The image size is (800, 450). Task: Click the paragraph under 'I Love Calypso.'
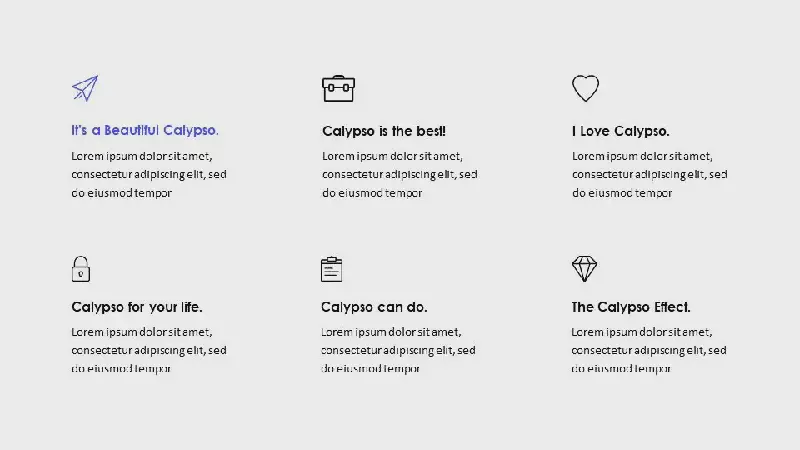[x=649, y=174]
